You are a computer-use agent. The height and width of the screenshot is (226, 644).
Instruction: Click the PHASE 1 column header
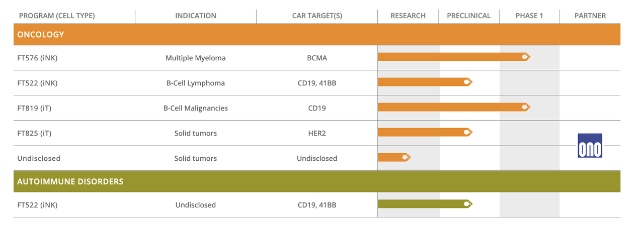(529, 16)
